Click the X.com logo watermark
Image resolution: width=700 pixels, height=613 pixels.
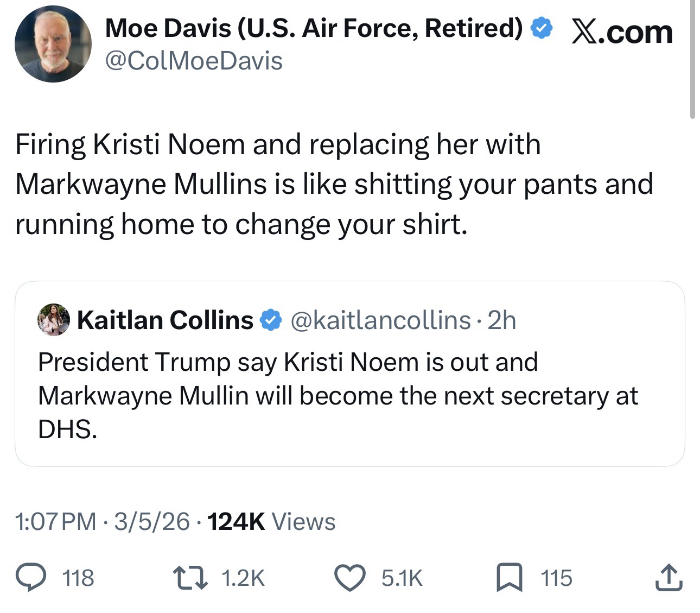[622, 31]
